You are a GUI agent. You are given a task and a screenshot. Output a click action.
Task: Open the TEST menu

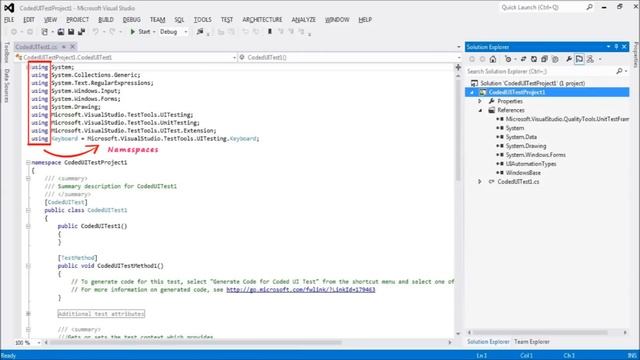coord(227,20)
